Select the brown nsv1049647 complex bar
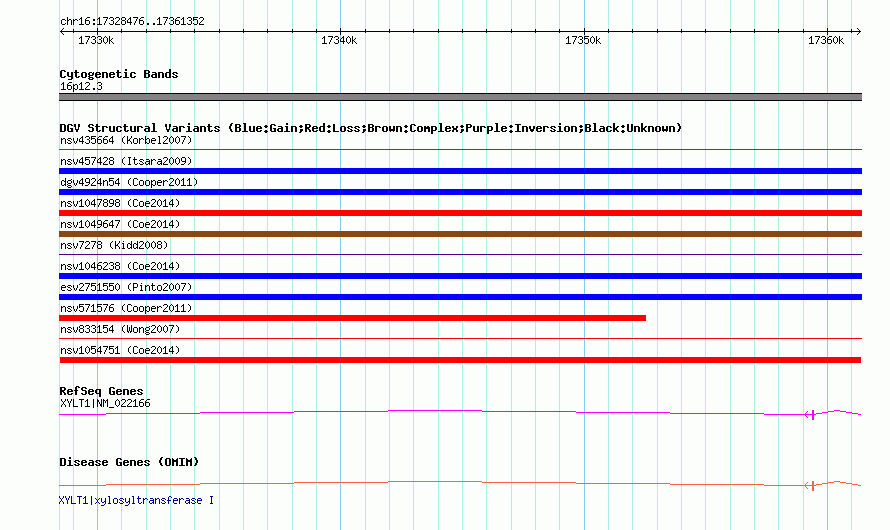Screen dimensions: 890x530 460,234
